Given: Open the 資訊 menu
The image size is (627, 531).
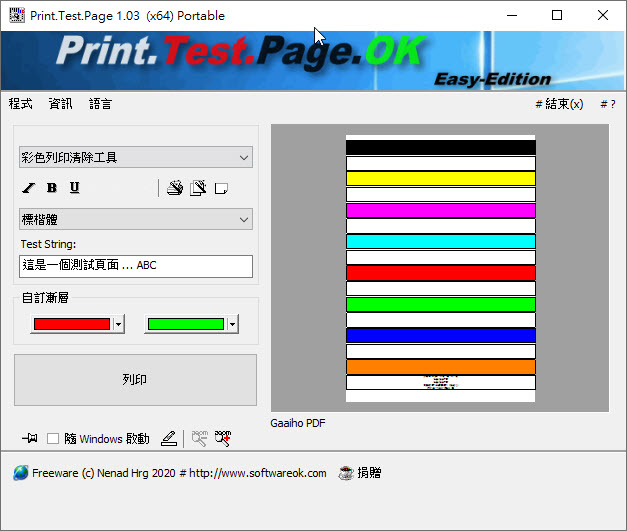Looking at the screenshot, I should point(60,104).
